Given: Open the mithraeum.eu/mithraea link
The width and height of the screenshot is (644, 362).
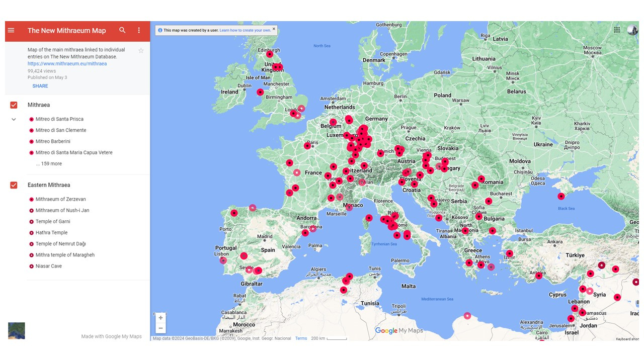Looking at the screenshot, I should (67, 64).
